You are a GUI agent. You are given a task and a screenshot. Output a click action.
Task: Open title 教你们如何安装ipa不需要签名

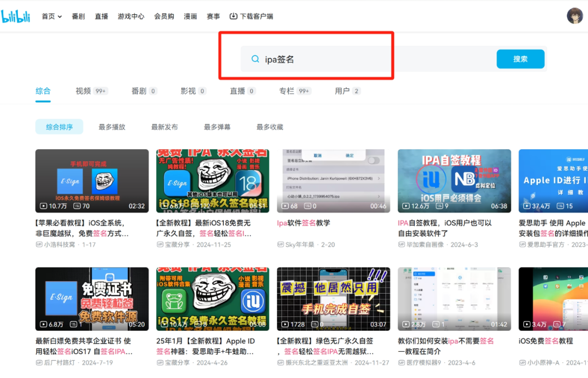point(446,346)
